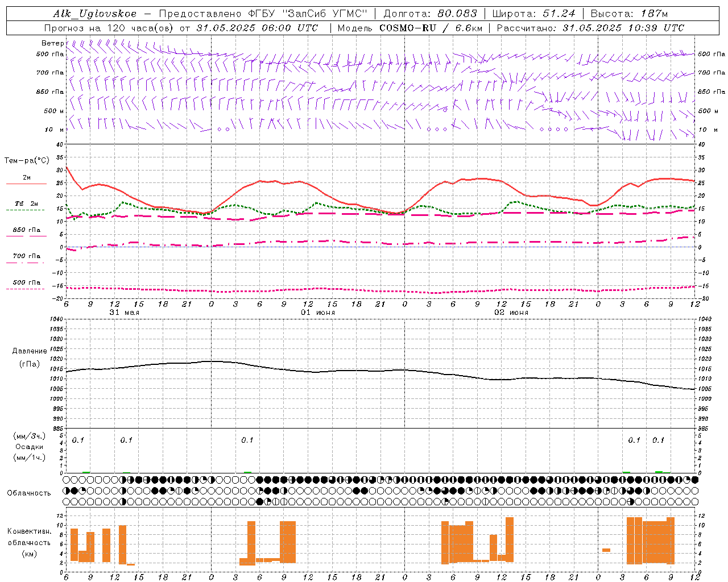
Task: Select the model label COSMO-RU / 6.6км
Action: [431, 28]
